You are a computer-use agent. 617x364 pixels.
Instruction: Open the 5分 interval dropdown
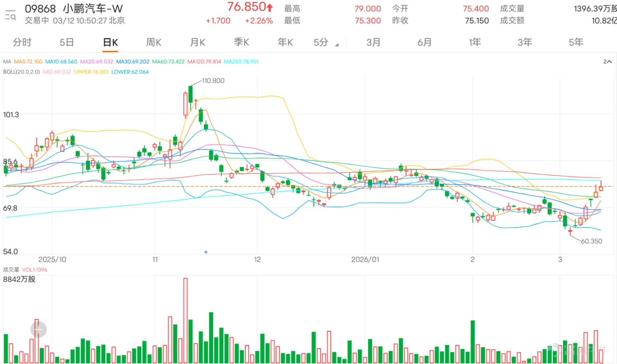[x=326, y=42]
